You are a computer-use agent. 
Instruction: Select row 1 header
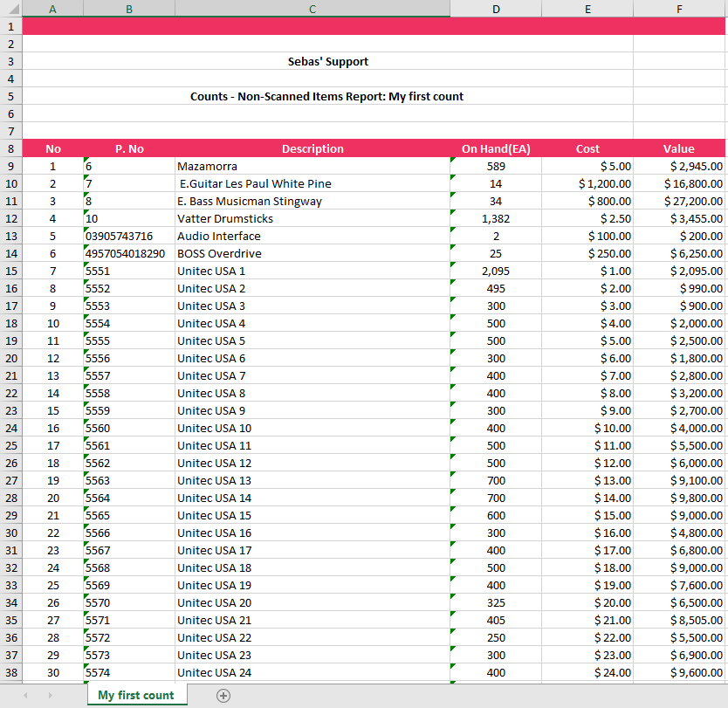(11, 26)
